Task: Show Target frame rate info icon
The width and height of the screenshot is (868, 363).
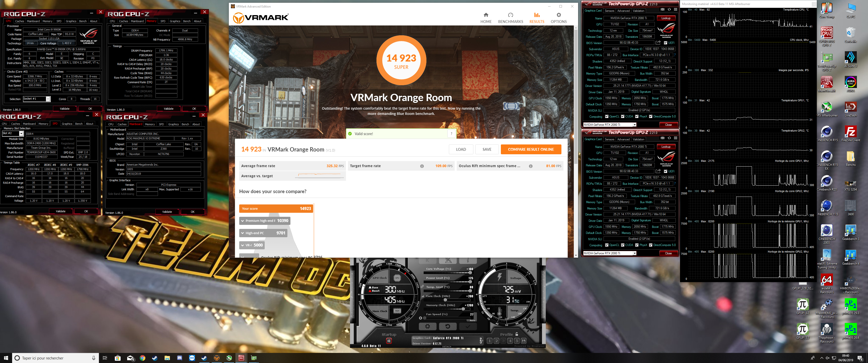Action: [x=422, y=166]
